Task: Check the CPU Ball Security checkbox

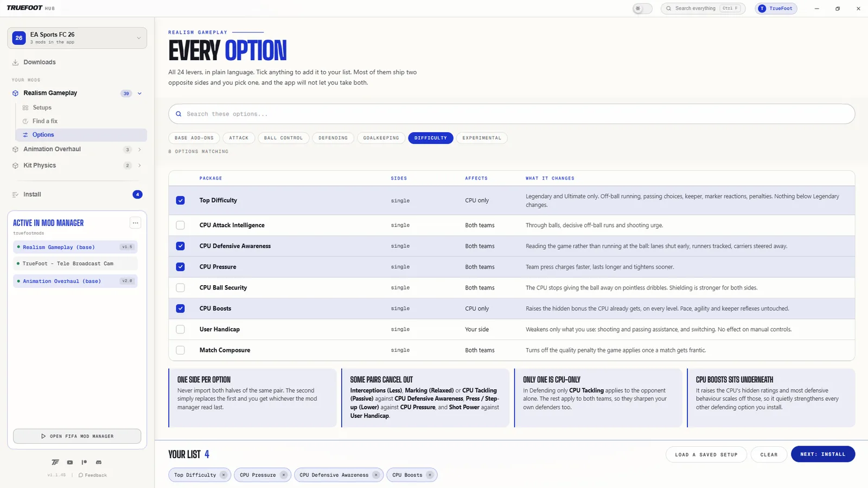Action: pyautogui.click(x=181, y=288)
